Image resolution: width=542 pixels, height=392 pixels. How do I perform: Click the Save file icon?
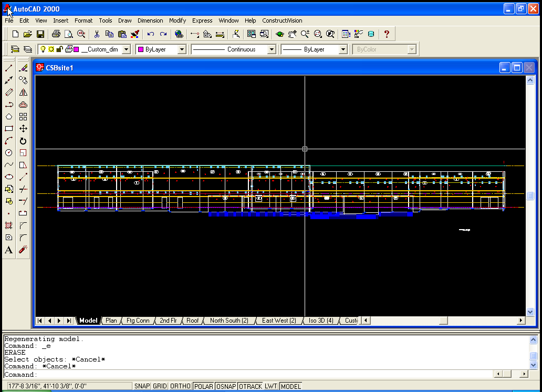point(40,34)
